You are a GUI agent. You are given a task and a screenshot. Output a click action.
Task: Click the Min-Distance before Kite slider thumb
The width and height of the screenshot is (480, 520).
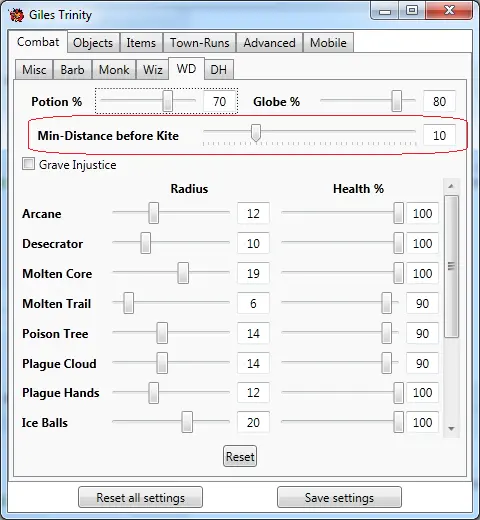tap(256, 133)
